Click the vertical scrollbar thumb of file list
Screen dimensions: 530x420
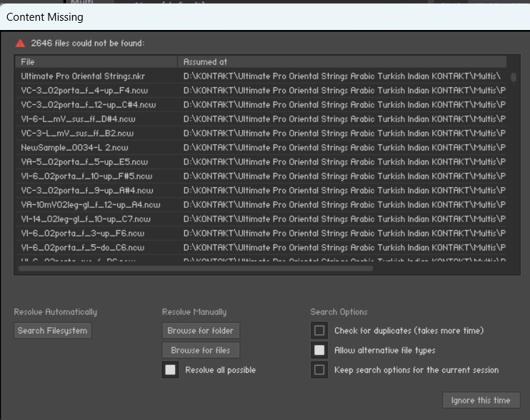coord(514,77)
